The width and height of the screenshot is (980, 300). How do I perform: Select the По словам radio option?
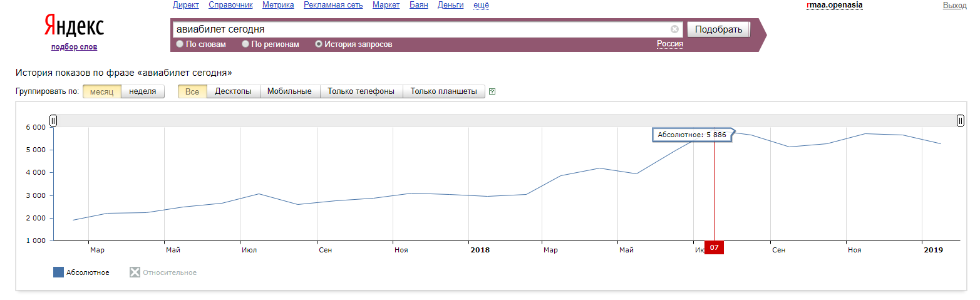[x=180, y=44]
